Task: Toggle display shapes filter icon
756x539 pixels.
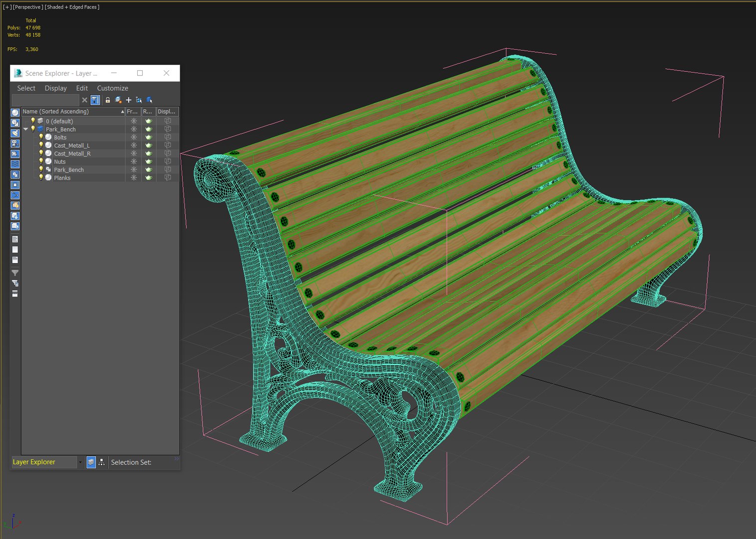Action: pyautogui.click(x=15, y=123)
